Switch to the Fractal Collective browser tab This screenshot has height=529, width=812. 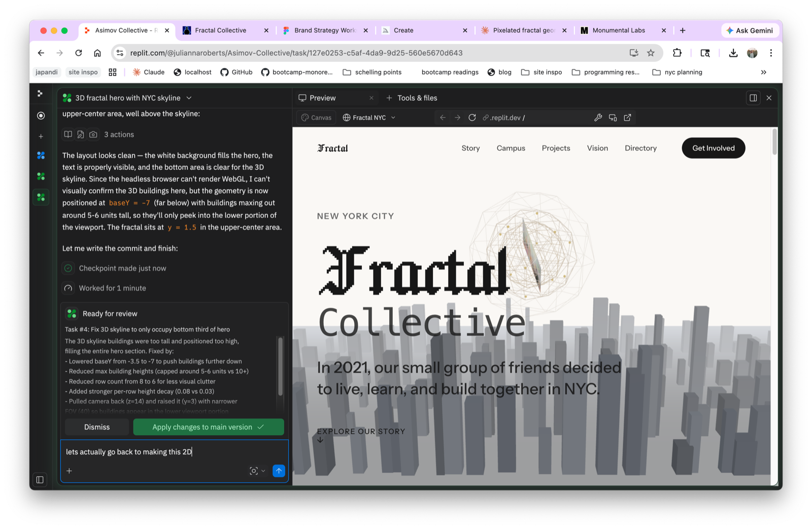[221, 30]
